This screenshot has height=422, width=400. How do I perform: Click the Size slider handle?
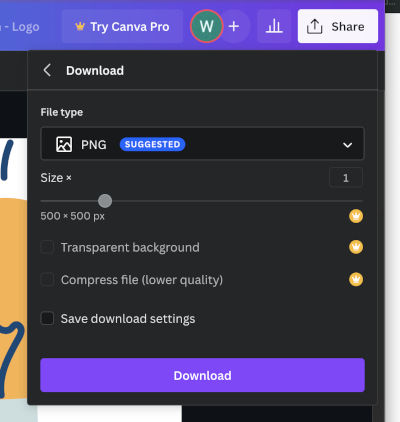coord(105,201)
